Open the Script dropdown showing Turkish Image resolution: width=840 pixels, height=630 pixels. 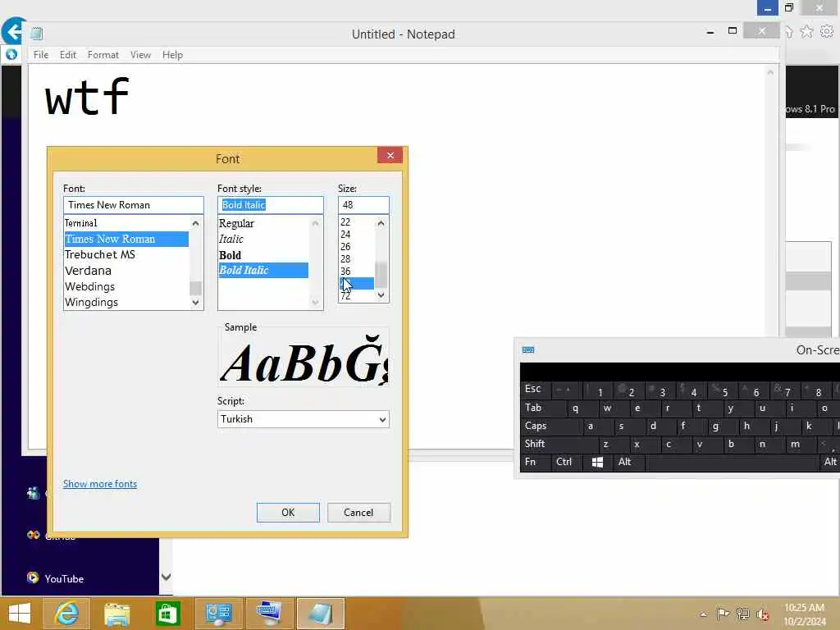(304, 419)
